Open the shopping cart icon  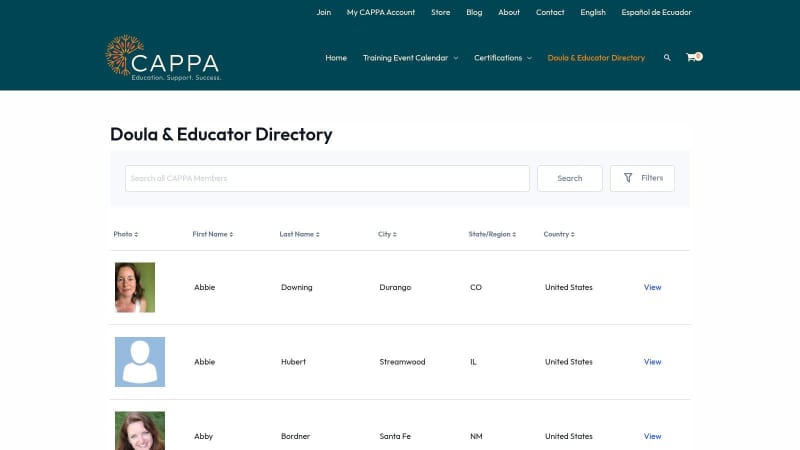pos(694,57)
